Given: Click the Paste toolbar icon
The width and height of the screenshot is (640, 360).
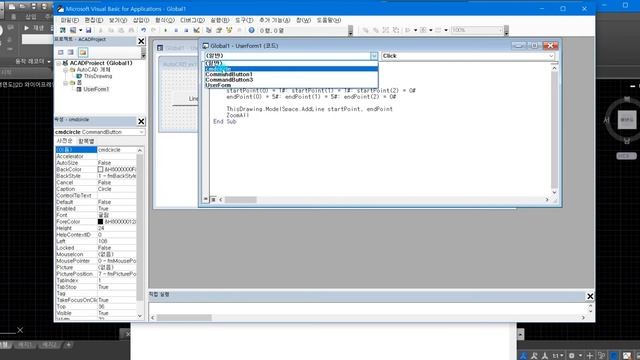Looking at the screenshot, I should point(121,30).
